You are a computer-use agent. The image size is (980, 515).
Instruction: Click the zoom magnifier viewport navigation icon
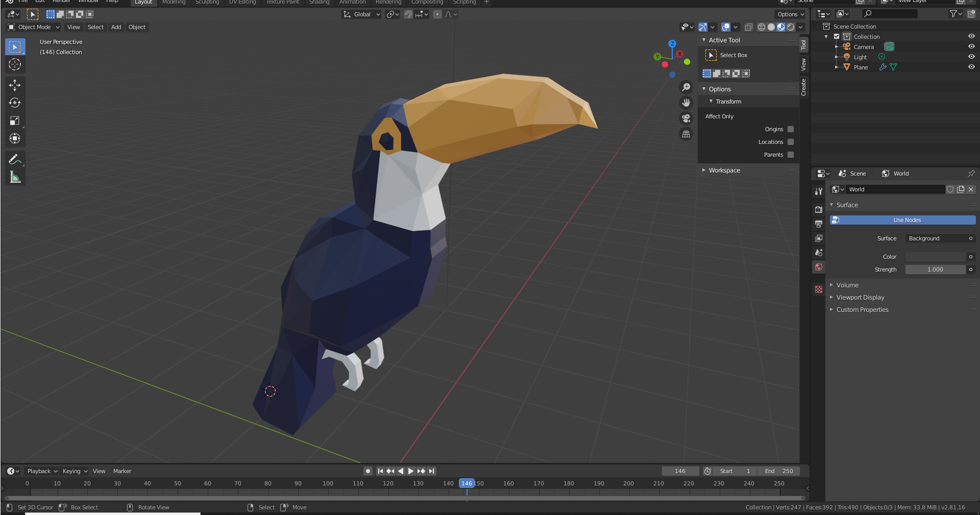(x=686, y=87)
